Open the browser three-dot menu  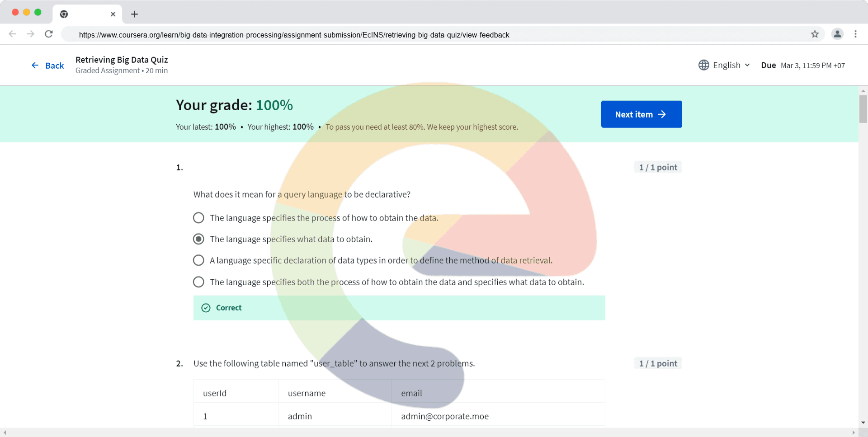click(x=855, y=34)
